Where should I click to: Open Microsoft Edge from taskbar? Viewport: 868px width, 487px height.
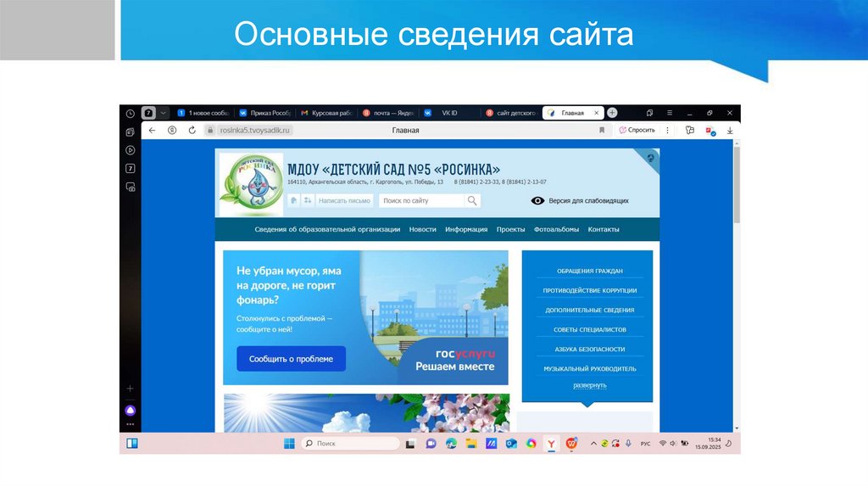point(451,443)
